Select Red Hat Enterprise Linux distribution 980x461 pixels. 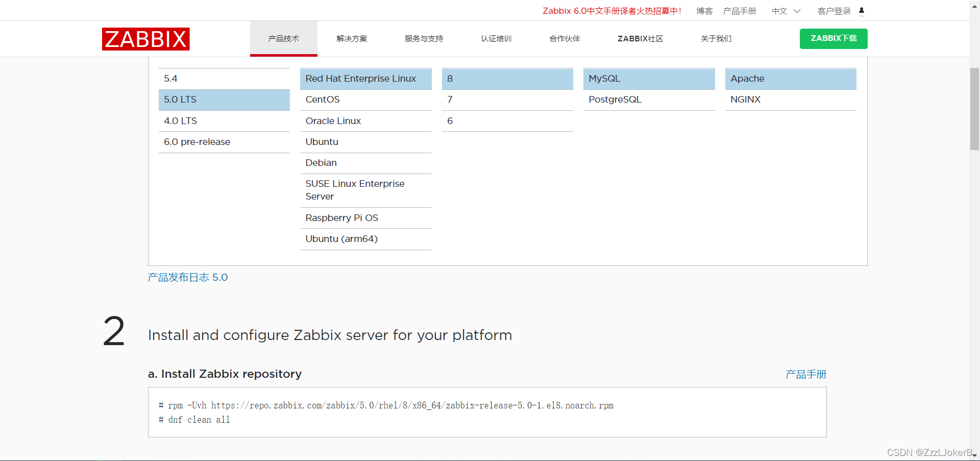tap(365, 79)
